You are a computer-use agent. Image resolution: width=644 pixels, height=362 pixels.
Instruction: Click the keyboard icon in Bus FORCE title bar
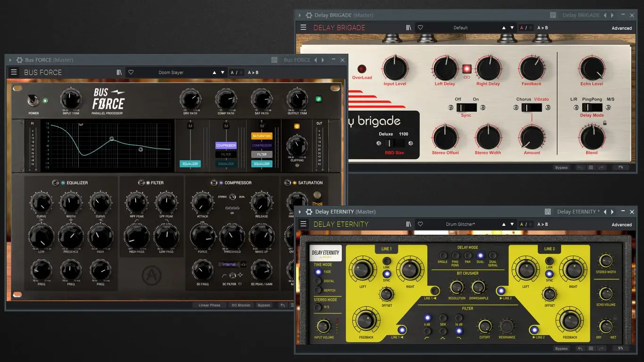tap(273, 60)
